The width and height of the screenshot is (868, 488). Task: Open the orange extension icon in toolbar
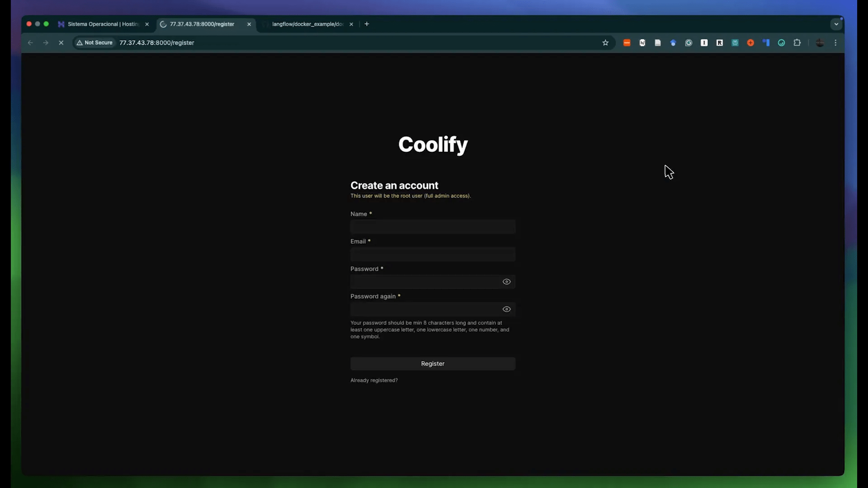627,42
